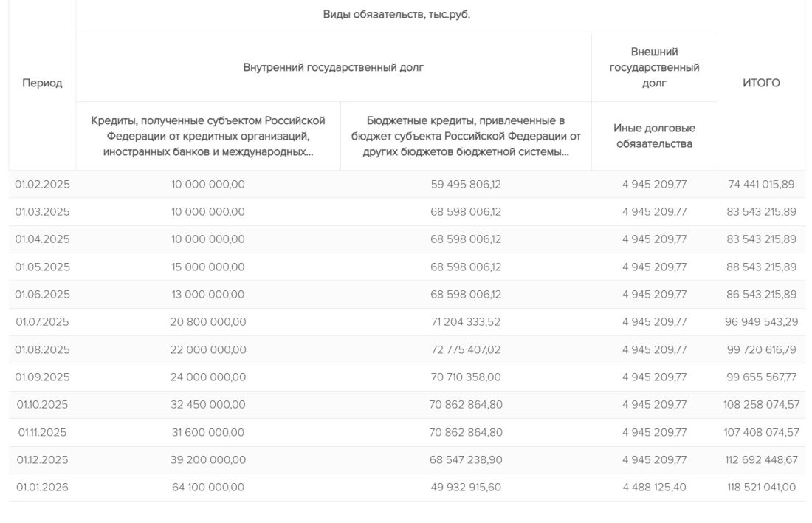Click the total 112 692 448,67
812x523 pixels.
(x=760, y=459)
